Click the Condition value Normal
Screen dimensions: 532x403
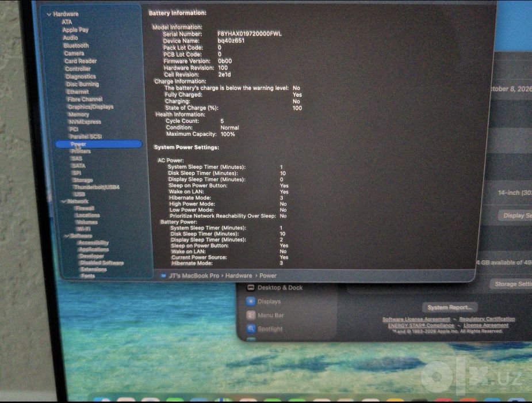click(x=229, y=128)
